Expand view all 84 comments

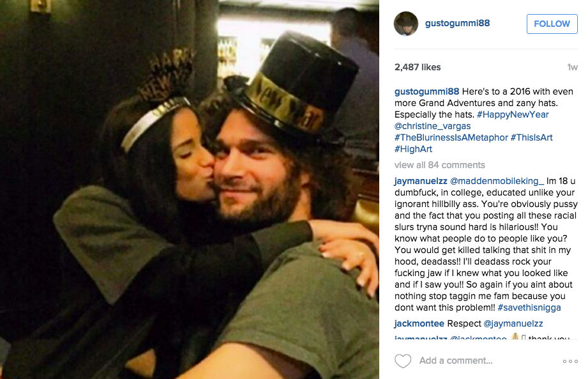click(439, 165)
